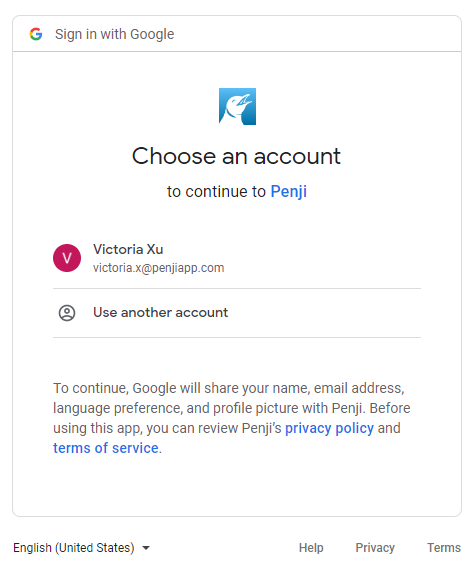Open the terms of service link

106,448
